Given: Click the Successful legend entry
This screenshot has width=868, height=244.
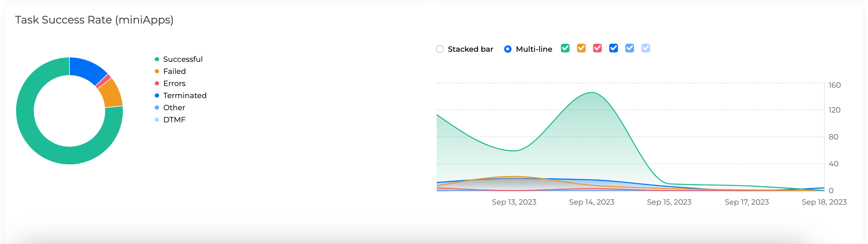Looking at the screenshot, I should 183,59.
